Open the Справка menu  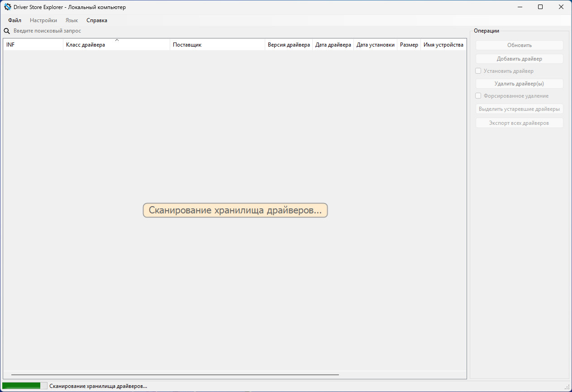[97, 20]
